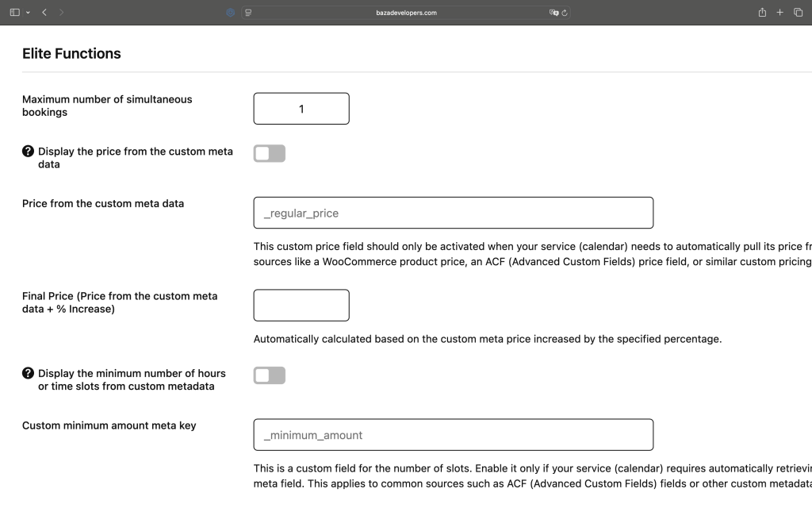
Task: Reload the page with the refresh icon
Action: coord(565,13)
